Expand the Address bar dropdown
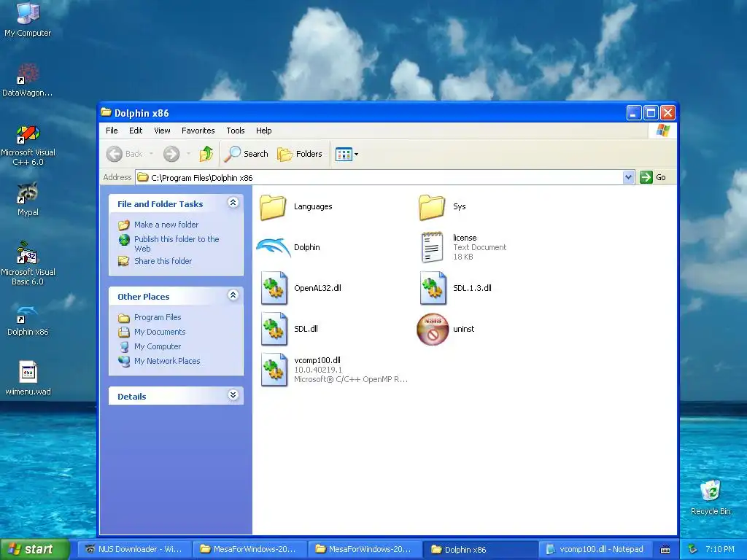Viewport: 747px width, 560px height. click(628, 178)
